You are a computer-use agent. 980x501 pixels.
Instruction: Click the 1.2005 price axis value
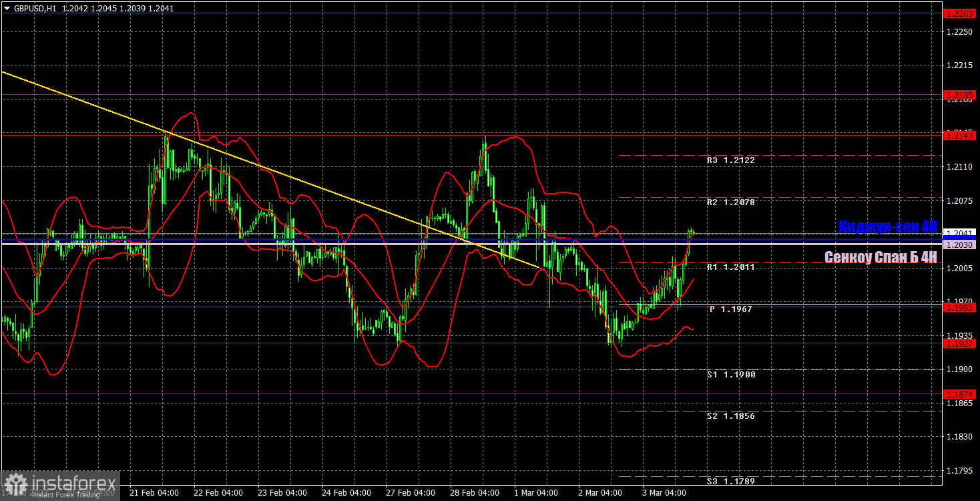(x=959, y=268)
